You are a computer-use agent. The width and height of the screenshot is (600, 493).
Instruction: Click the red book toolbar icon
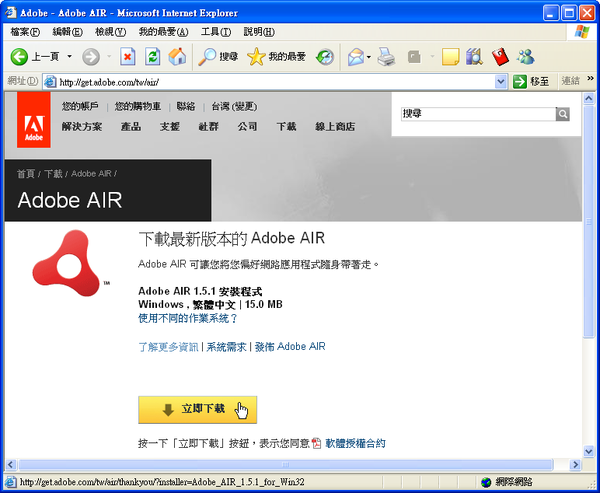pyautogui.click(x=500, y=57)
